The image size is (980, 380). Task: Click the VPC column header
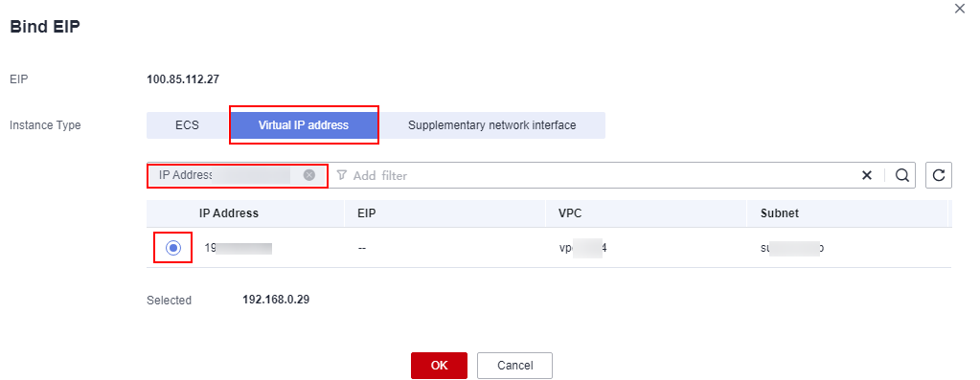569,213
